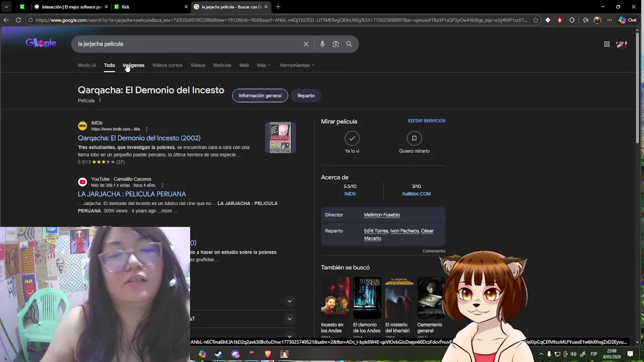Image resolution: width=644 pixels, height=362 pixels.
Task: Open the taskbar clock and date
Action: (611, 354)
